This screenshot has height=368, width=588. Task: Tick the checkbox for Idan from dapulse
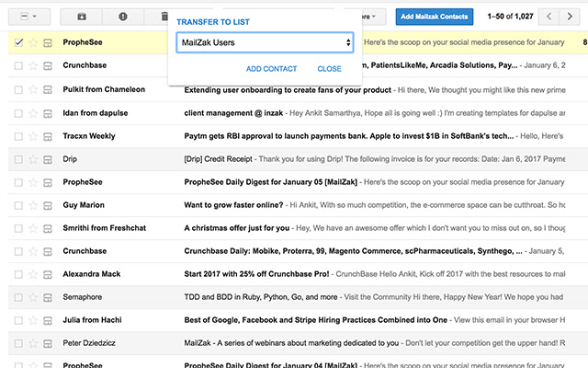click(x=19, y=112)
